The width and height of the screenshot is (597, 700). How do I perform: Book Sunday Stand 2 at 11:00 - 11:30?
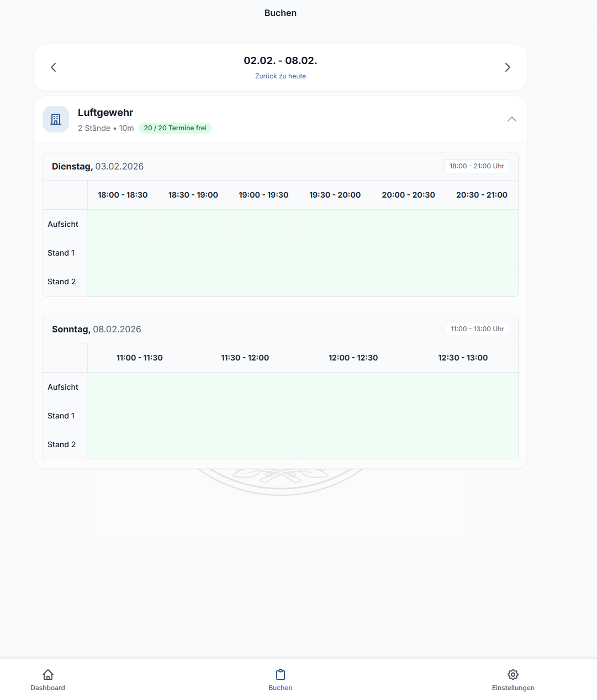pyautogui.click(x=140, y=444)
